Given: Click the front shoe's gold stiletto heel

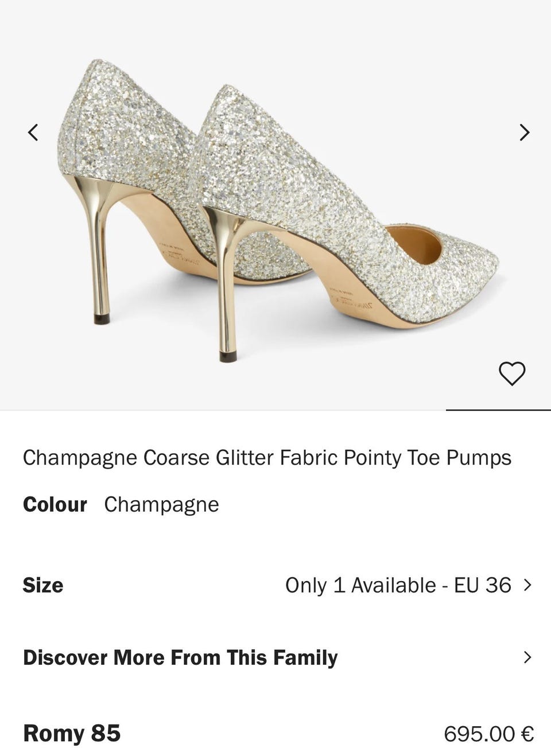Looking at the screenshot, I should click(225, 287).
